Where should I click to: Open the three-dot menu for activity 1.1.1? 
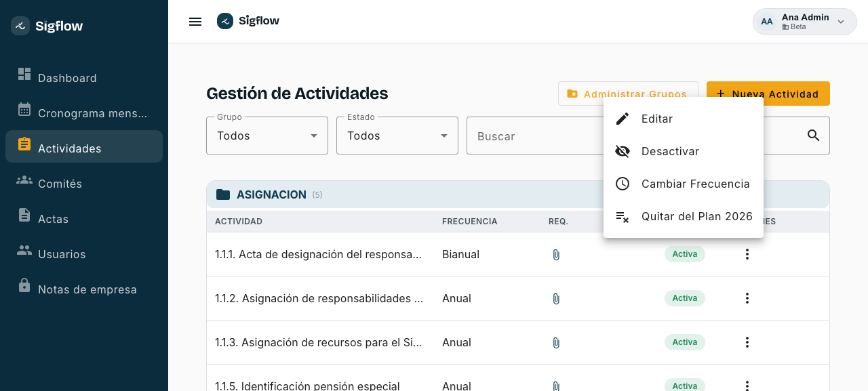(x=747, y=254)
